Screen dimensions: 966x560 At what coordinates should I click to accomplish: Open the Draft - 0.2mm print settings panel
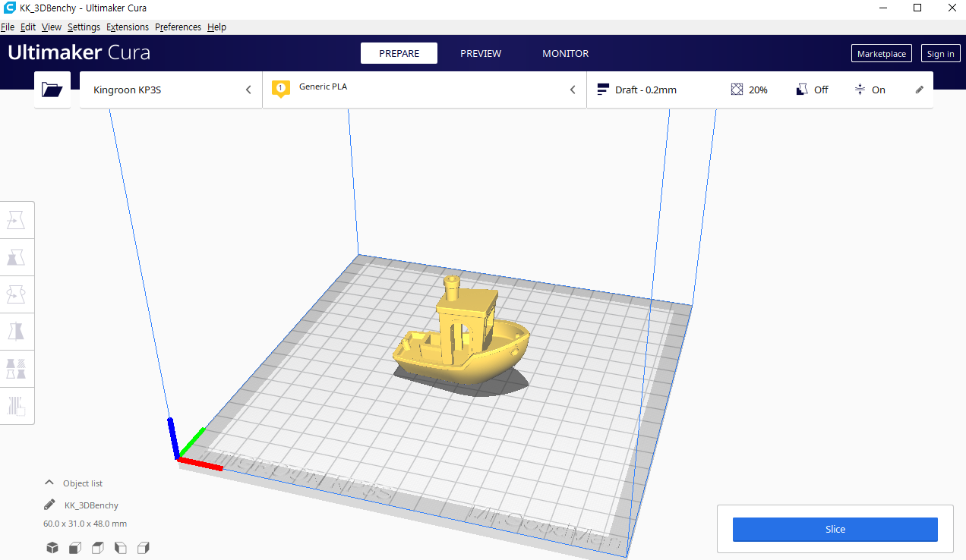point(759,90)
